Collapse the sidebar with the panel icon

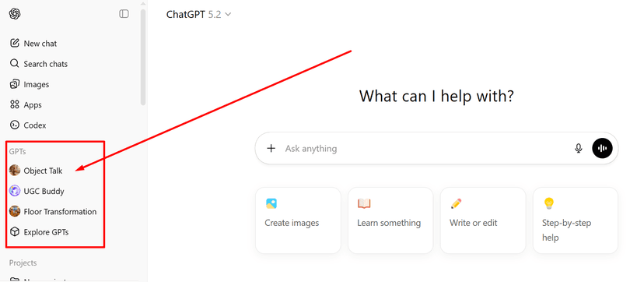coord(124,14)
